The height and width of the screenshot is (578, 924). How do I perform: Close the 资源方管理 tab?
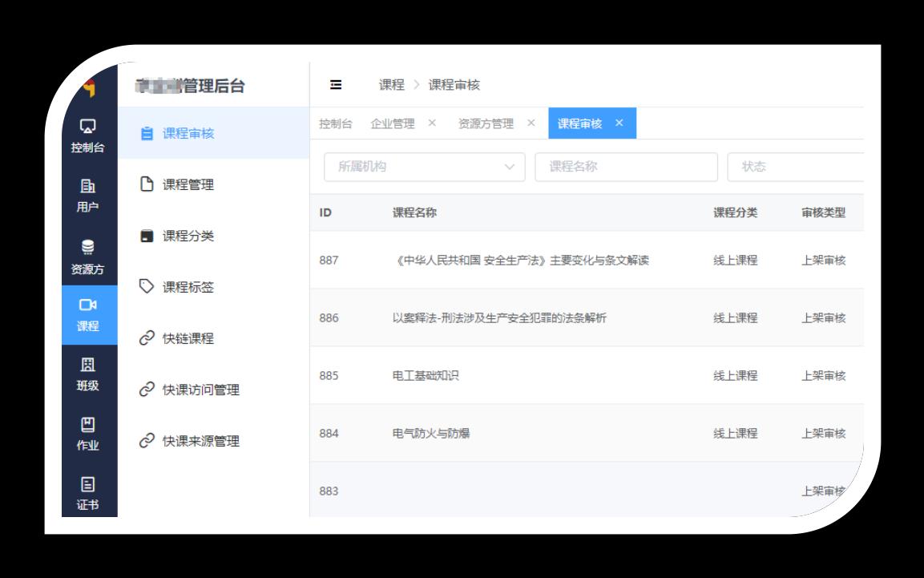(531, 123)
